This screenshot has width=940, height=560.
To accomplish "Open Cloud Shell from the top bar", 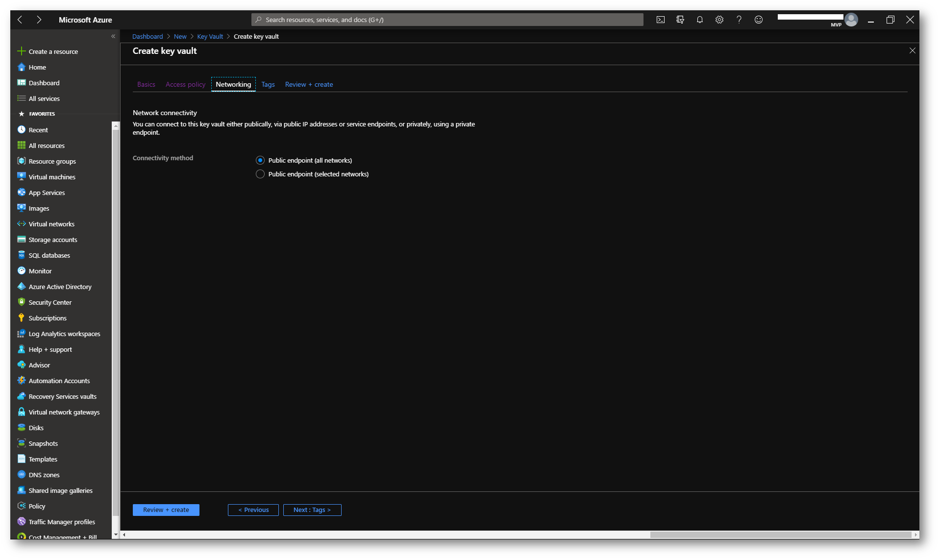I will [660, 20].
